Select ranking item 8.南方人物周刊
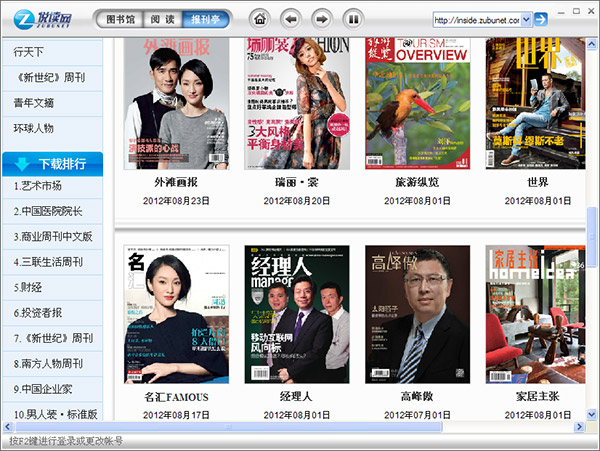The image size is (600, 451). [52, 364]
